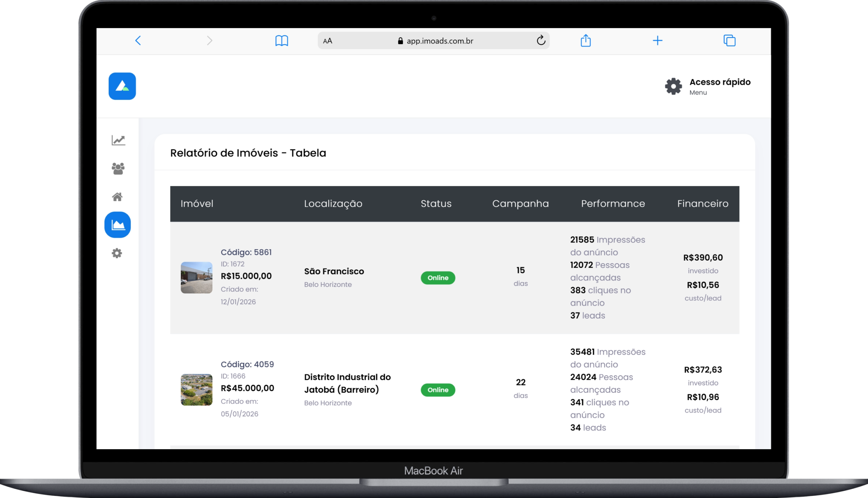Show all tabs overview icon
Screen dimensions: 868x498
pos(729,41)
